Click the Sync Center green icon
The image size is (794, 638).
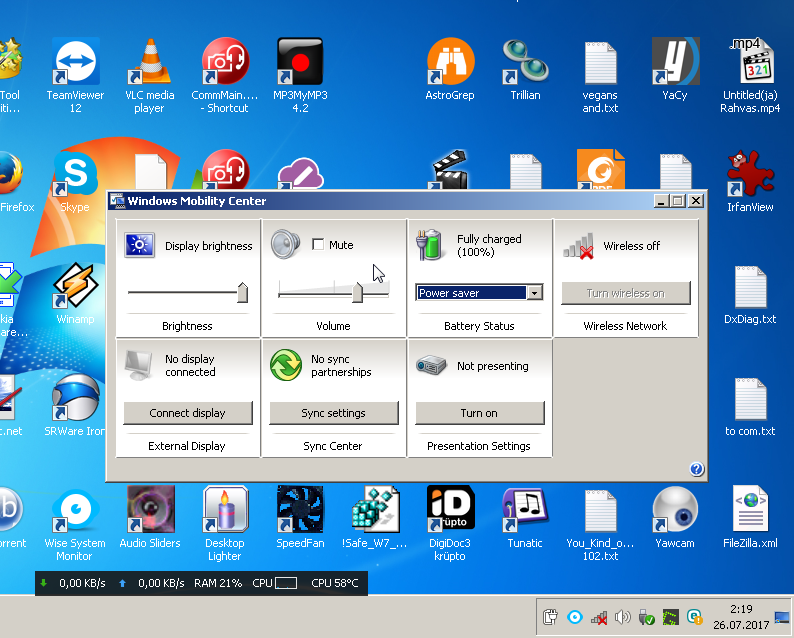pyautogui.click(x=285, y=365)
